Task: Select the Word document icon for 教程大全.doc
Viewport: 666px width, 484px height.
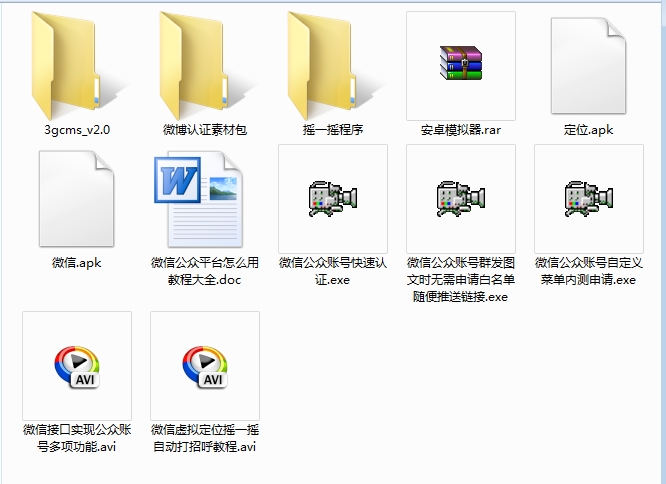Action: pos(198,199)
